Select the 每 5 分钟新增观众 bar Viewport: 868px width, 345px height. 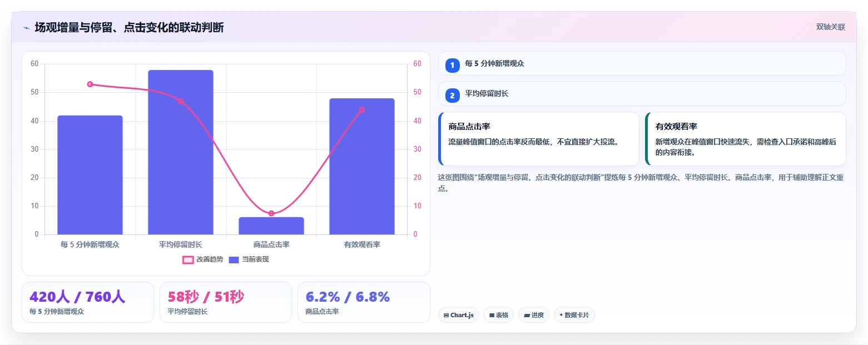coord(90,175)
